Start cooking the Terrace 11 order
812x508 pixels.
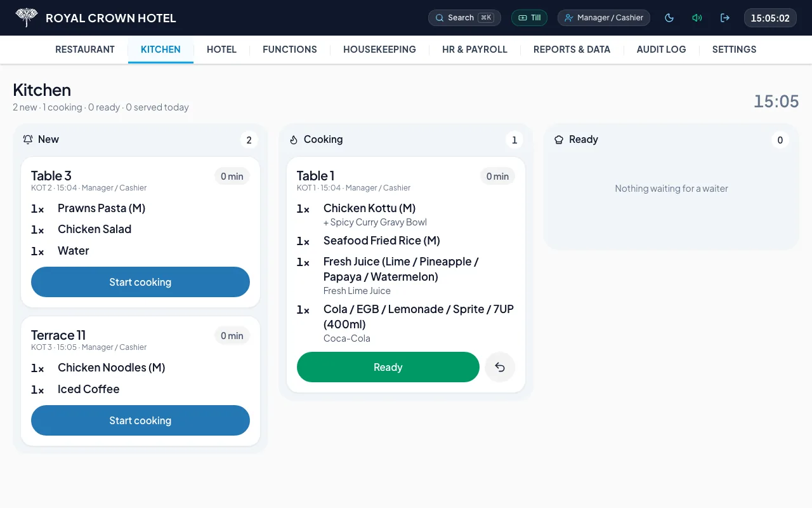click(x=140, y=420)
